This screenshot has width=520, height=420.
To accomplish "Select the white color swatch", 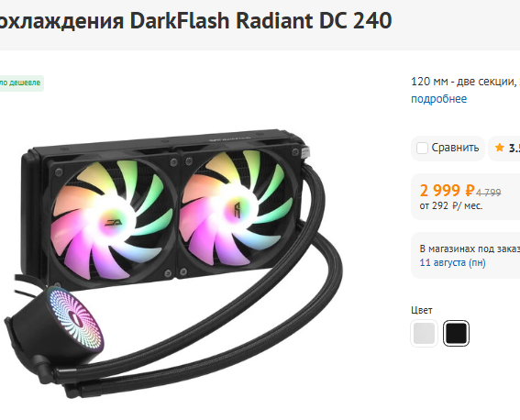I will (424, 333).
